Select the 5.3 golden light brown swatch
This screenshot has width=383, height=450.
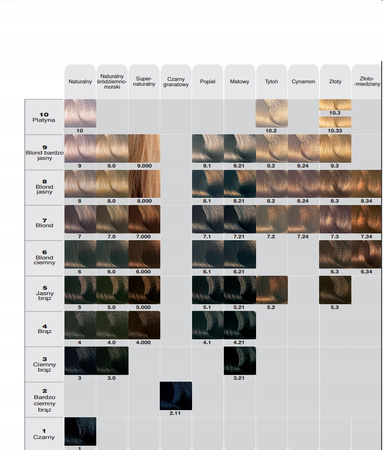click(335, 290)
